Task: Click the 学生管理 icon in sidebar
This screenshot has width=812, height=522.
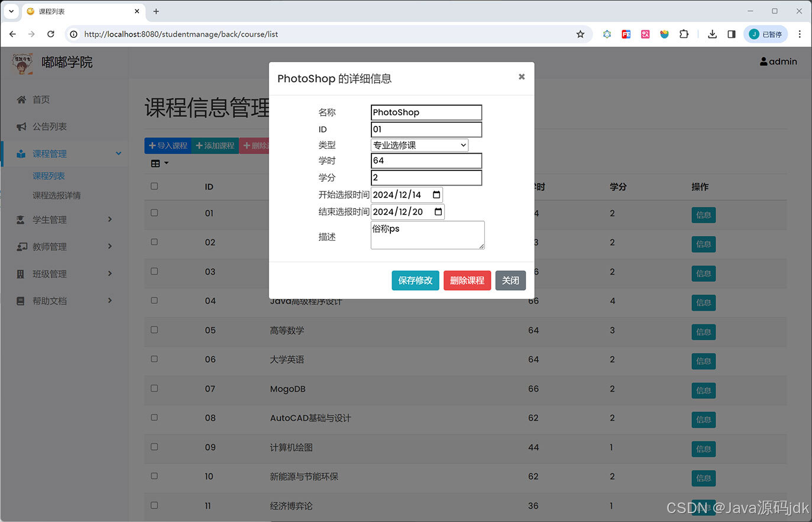Action: [21, 220]
